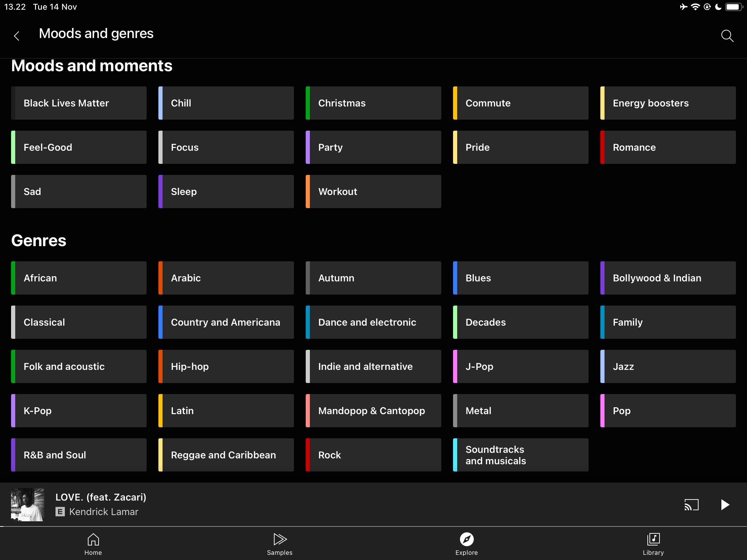Open the Workout mood category
This screenshot has height=560, width=747.
pos(373,191)
